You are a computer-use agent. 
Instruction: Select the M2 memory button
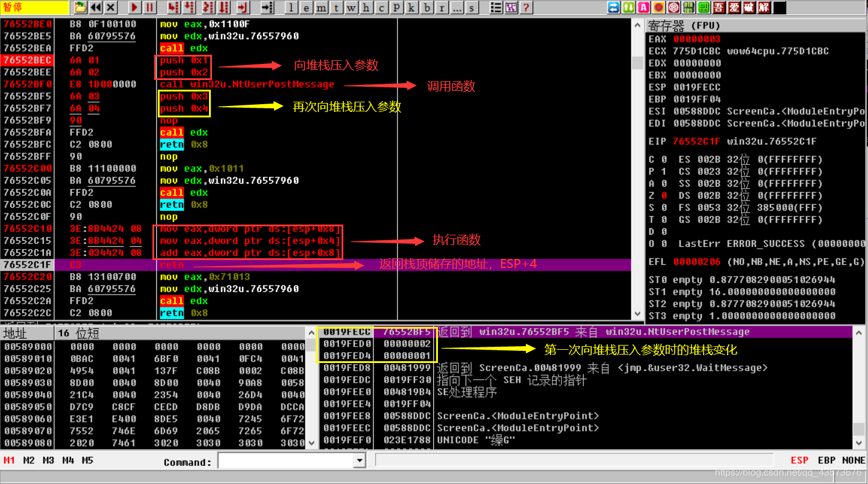[29, 461]
